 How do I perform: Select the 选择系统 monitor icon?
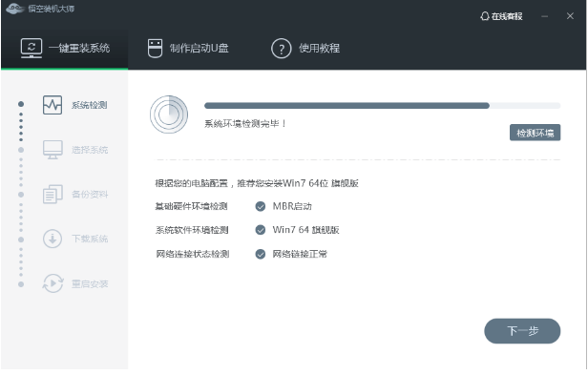pos(52,150)
